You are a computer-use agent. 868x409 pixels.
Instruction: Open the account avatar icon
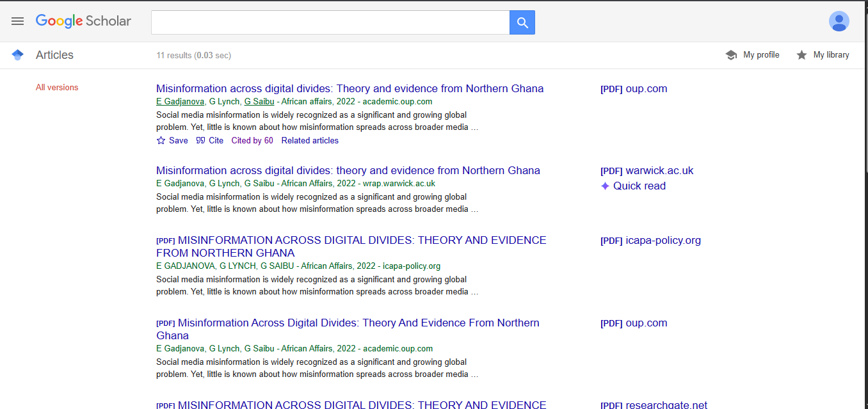pyautogui.click(x=839, y=21)
